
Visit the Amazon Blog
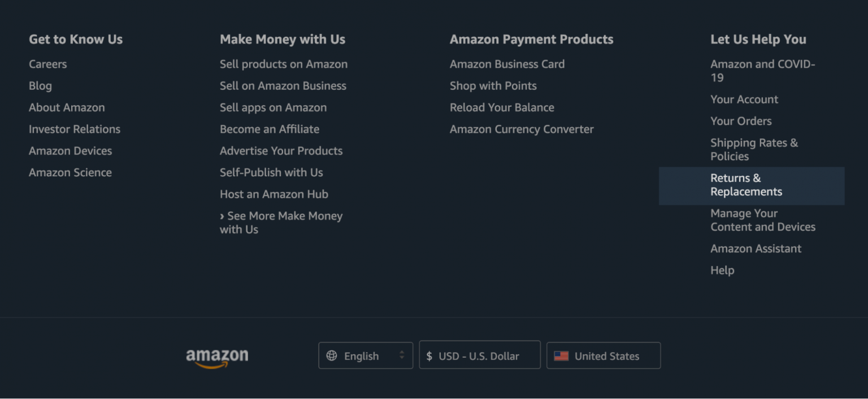click(40, 86)
